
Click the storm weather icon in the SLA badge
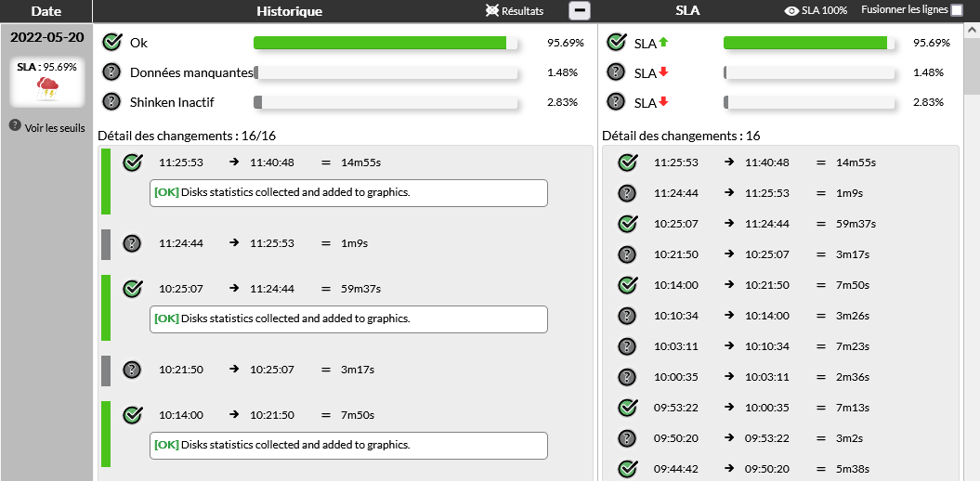[x=47, y=87]
